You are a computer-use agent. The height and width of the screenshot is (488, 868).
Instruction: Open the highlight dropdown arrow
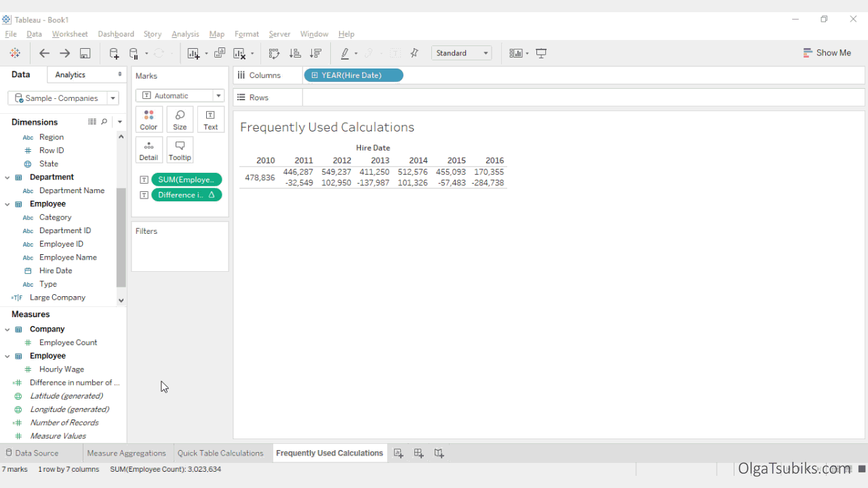[356, 54]
